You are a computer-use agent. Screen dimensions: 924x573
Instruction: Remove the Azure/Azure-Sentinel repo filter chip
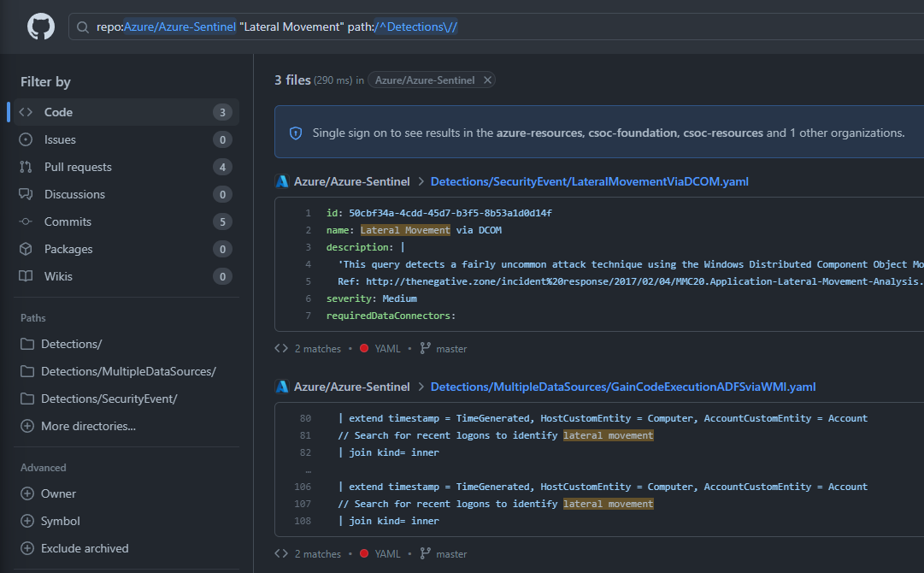[487, 80]
